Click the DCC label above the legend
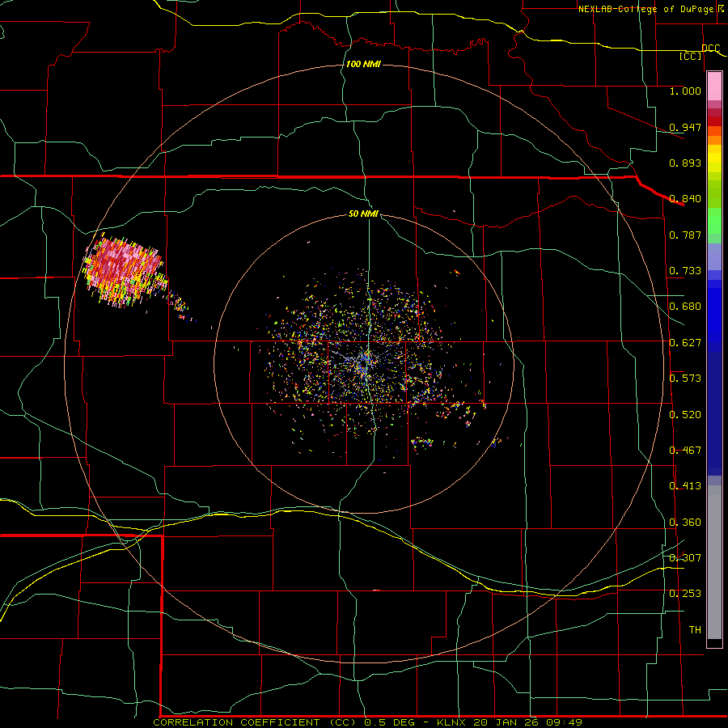This screenshot has height=728, width=728. pos(710,49)
